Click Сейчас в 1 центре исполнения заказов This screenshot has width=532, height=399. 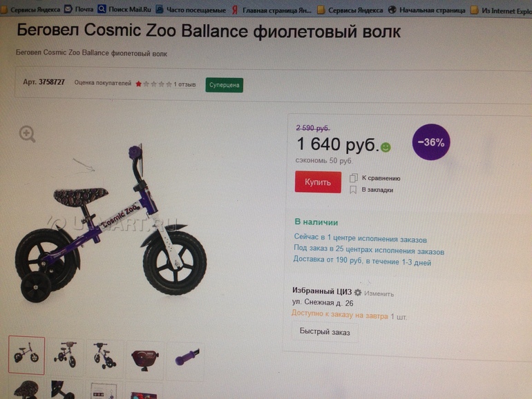(361, 239)
